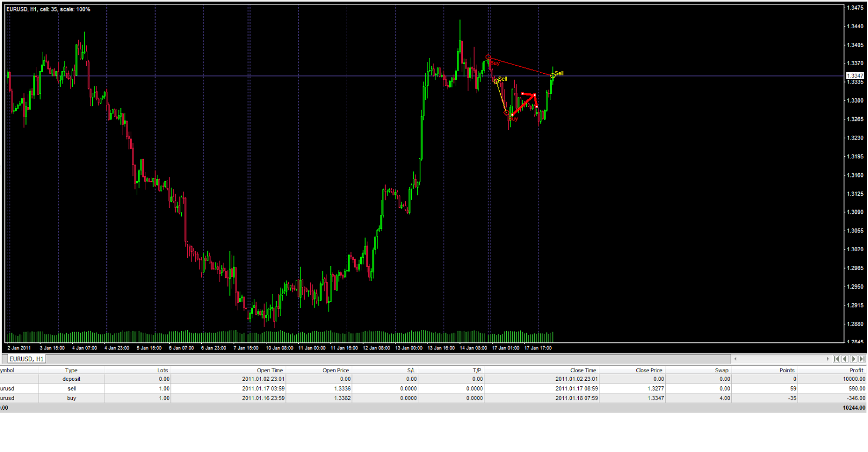Select the deposit row type cell
Image resolution: width=868 pixels, height=452 pixels.
(x=71, y=379)
